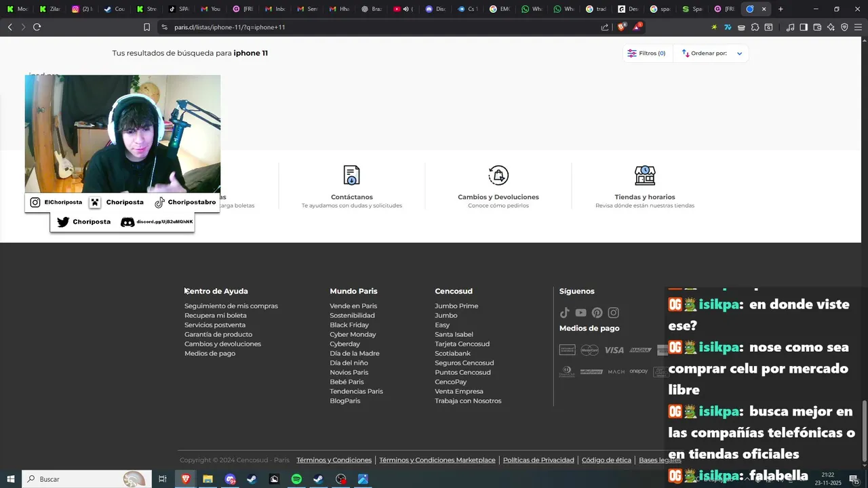868x488 pixels.
Task: Reload the page with the refresh icon
Action: [37, 27]
